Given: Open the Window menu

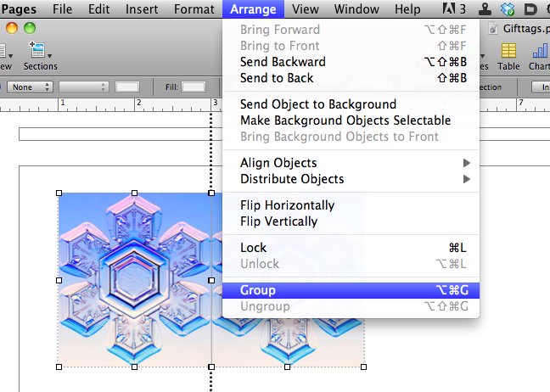Looking at the screenshot, I should [x=356, y=9].
